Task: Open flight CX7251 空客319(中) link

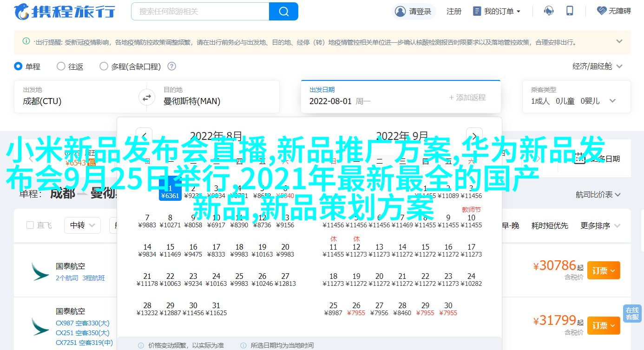Action: tap(84, 343)
